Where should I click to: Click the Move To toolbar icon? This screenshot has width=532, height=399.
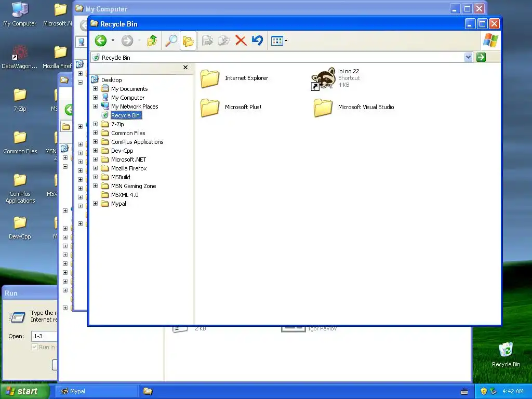(x=207, y=41)
